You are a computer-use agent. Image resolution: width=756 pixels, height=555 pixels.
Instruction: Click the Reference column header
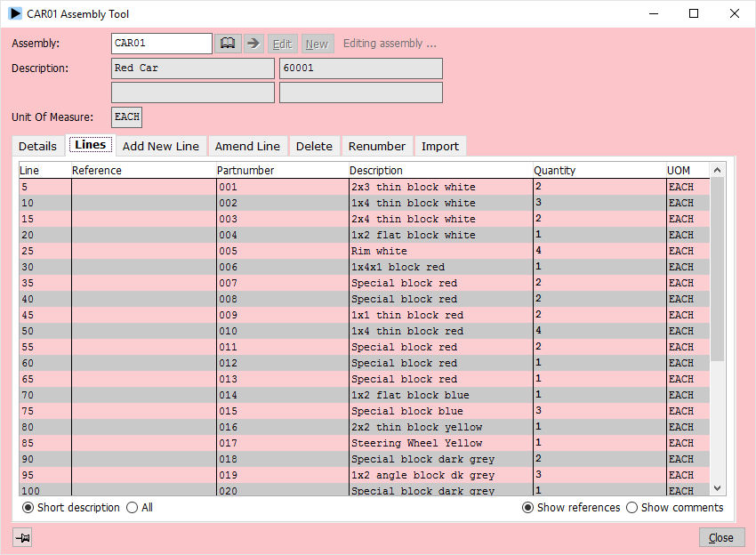point(144,170)
